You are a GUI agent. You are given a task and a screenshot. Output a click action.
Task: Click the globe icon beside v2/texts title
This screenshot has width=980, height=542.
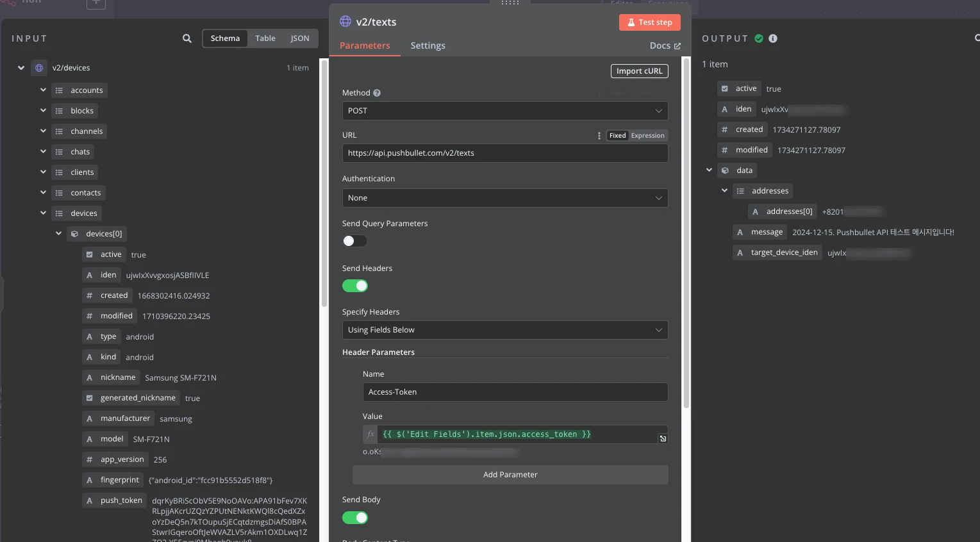pos(345,22)
